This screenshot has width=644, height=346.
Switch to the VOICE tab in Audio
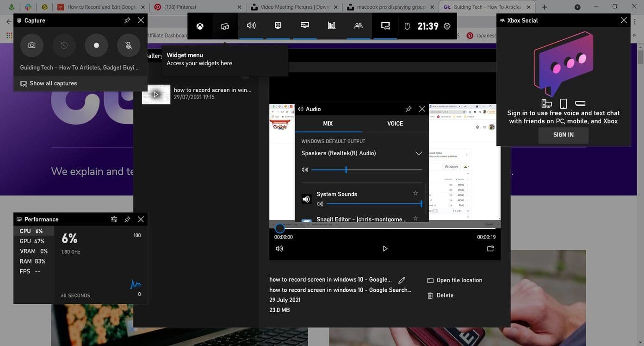pyautogui.click(x=395, y=124)
